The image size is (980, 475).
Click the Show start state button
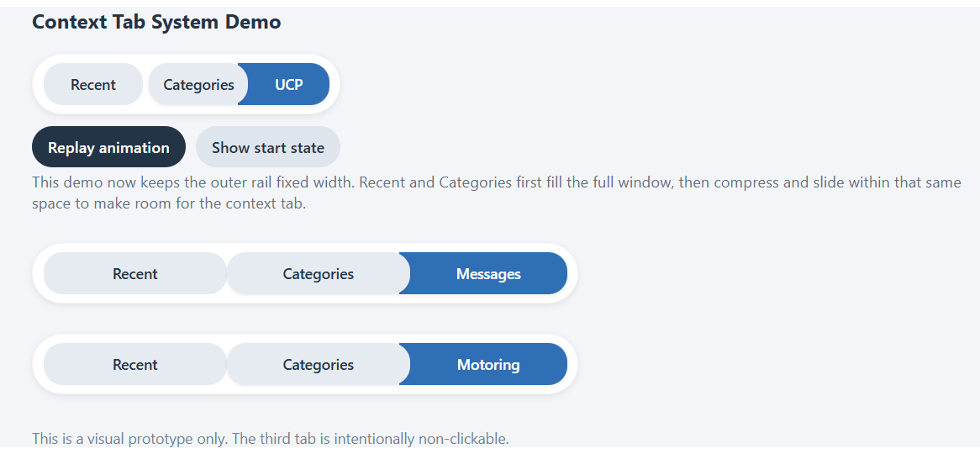267,148
